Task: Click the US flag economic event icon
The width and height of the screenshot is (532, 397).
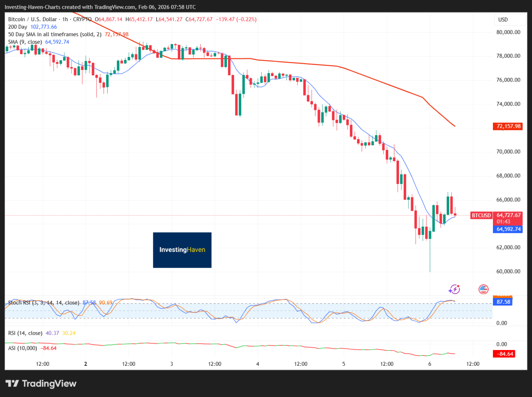Action: pyautogui.click(x=483, y=289)
